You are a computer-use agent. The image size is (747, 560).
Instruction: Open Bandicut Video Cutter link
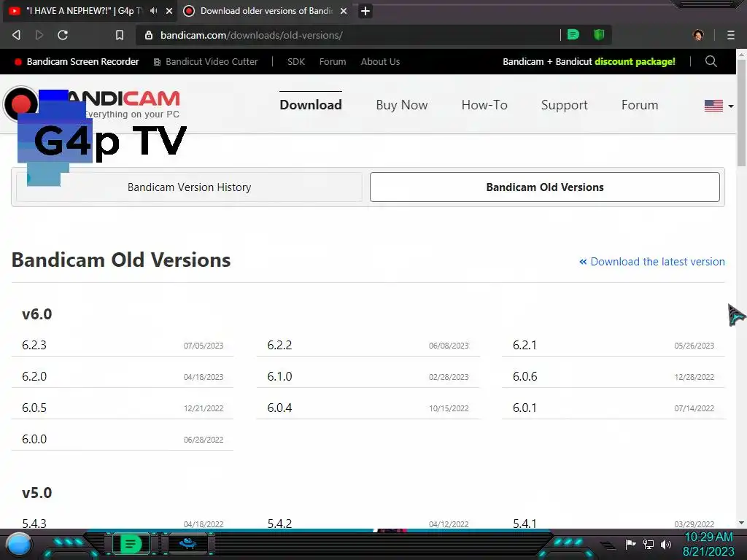(x=206, y=61)
